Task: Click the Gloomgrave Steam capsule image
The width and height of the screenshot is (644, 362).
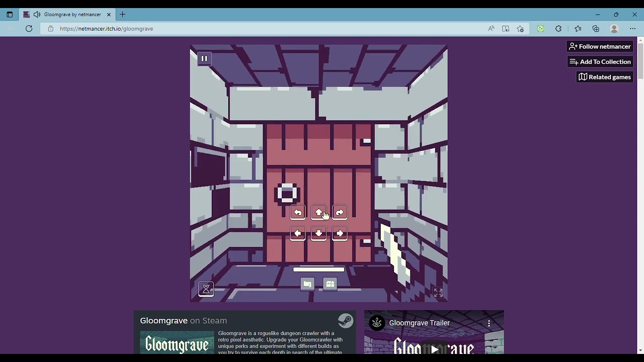Action: pos(177,342)
